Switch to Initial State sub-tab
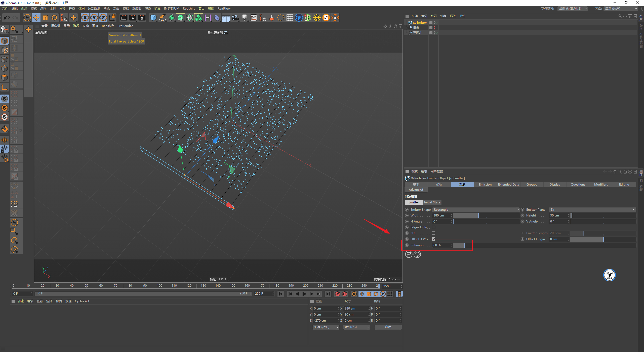 pyautogui.click(x=432, y=202)
